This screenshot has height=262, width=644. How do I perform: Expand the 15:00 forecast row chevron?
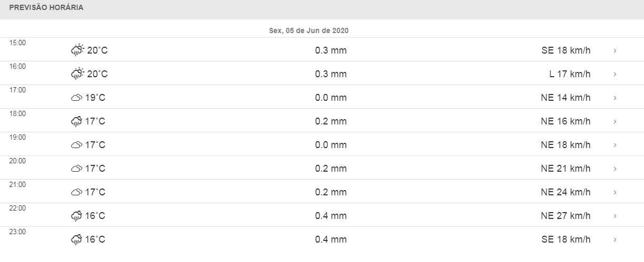(615, 51)
